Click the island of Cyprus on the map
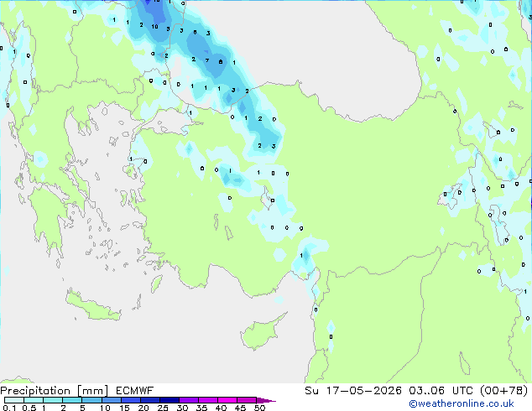Screen dimensions: 532x411 tap(261, 333)
